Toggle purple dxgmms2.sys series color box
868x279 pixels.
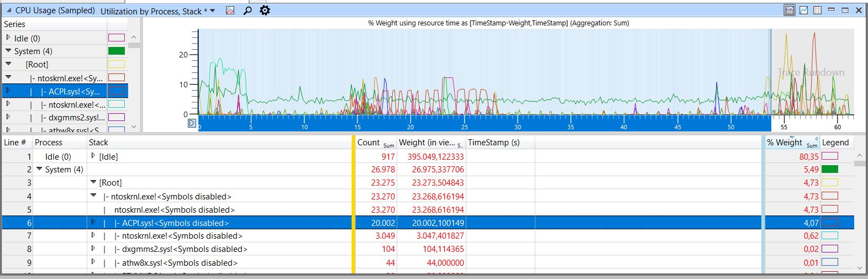pos(117,117)
